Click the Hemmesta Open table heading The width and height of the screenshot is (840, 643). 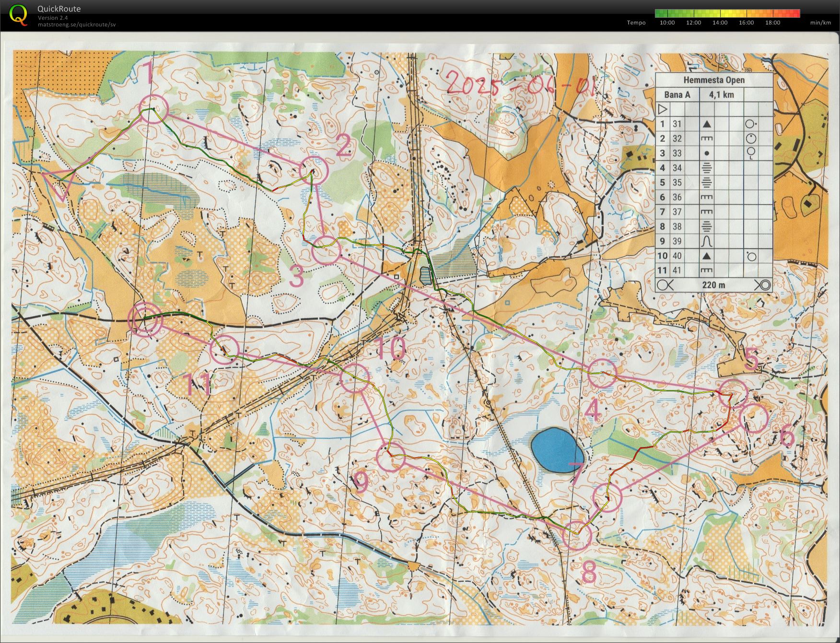point(714,80)
